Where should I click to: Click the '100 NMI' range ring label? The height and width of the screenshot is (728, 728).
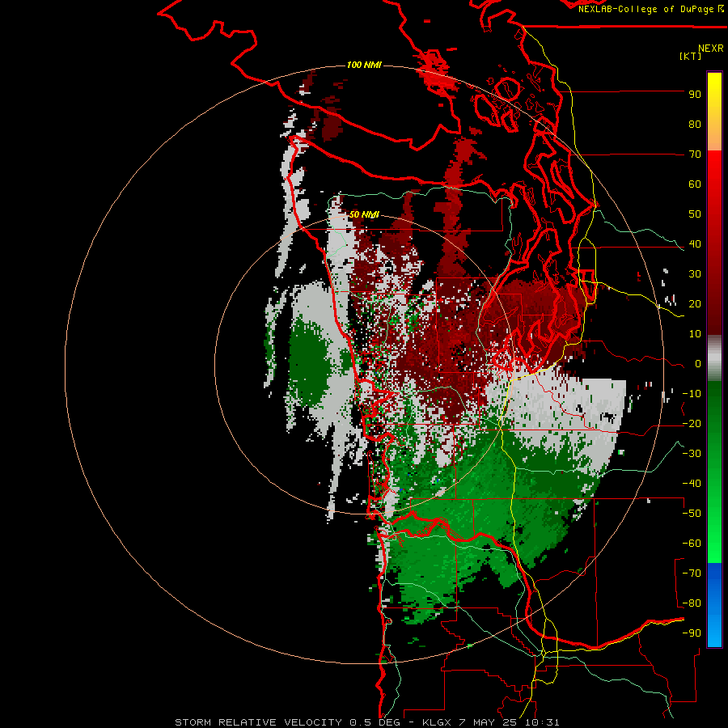point(364,65)
